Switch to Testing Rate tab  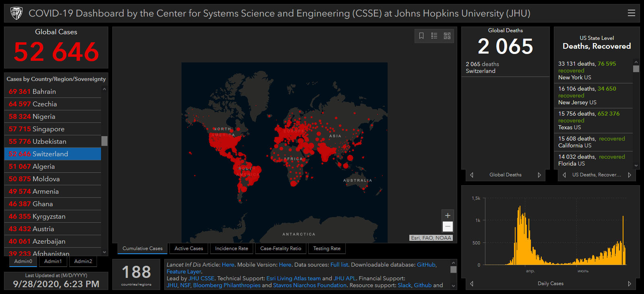[327, 248]
